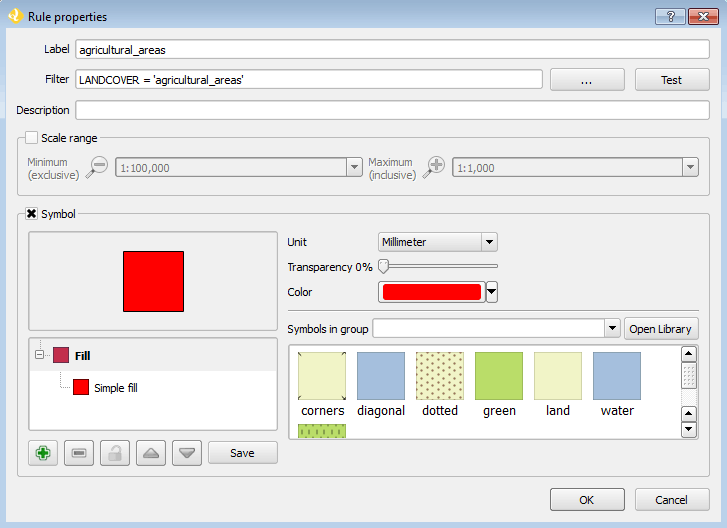This screenshot has height=528, width=727.
Task: Click the red Color swatch button
Action: [x=431, y=292]
